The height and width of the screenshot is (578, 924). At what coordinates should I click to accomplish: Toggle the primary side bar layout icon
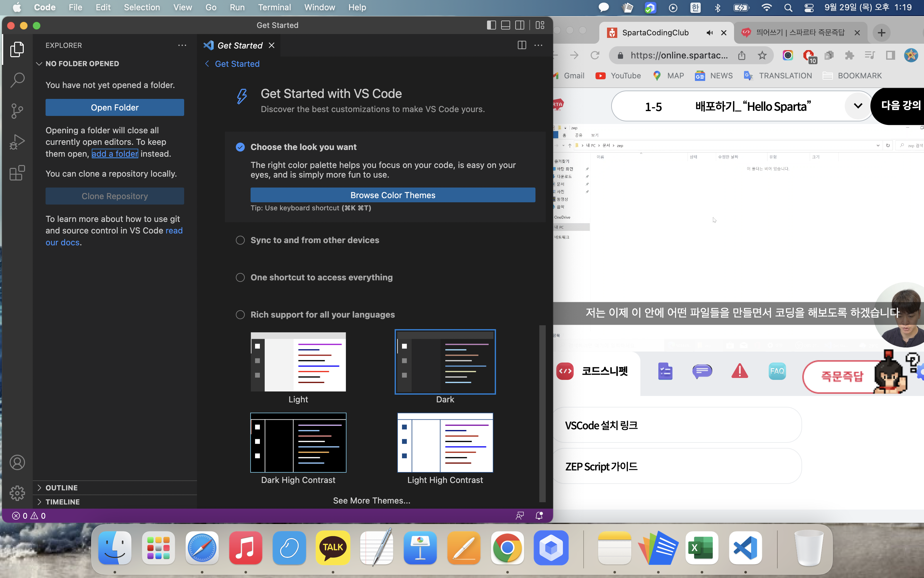coord(492,25)
